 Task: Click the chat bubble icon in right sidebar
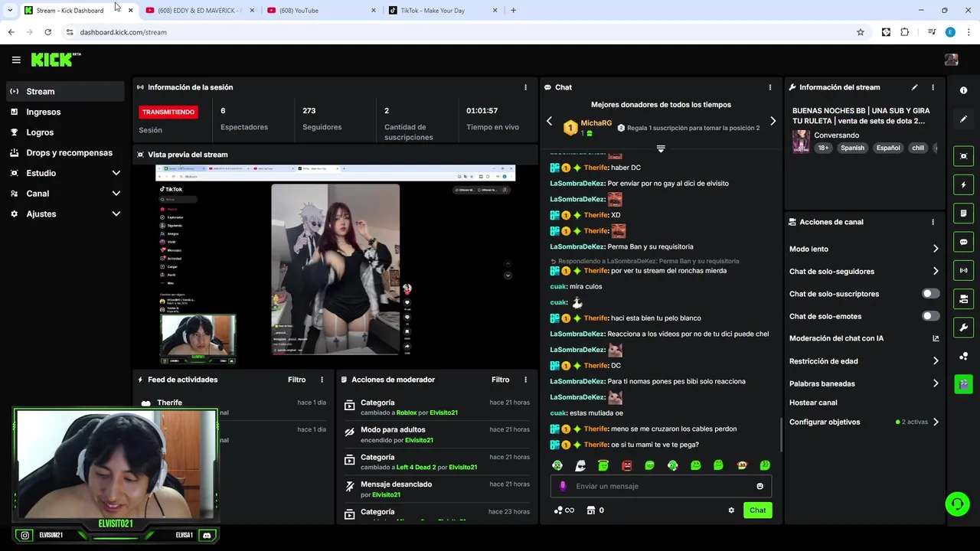[x=963, y=242]
